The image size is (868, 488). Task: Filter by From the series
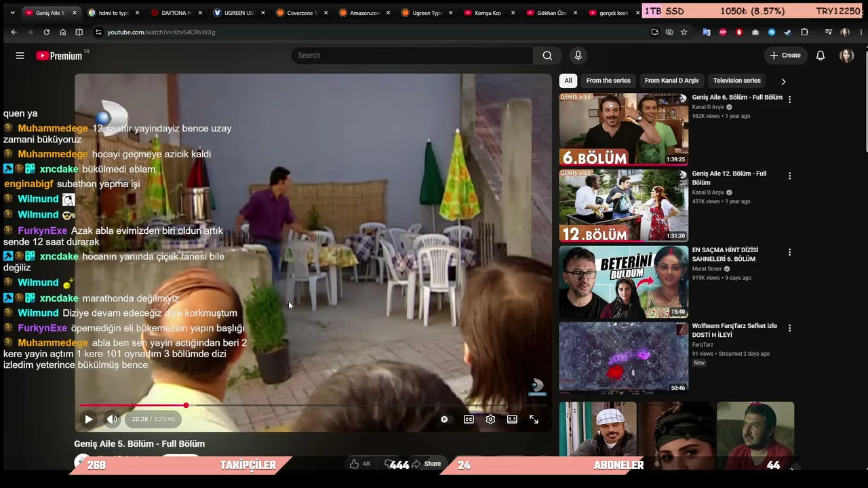click(x=608, y=81)
